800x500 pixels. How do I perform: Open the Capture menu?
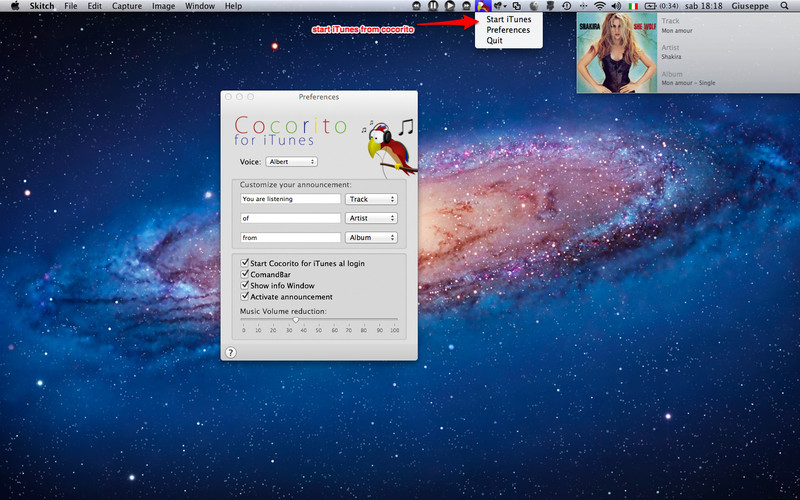127,6
